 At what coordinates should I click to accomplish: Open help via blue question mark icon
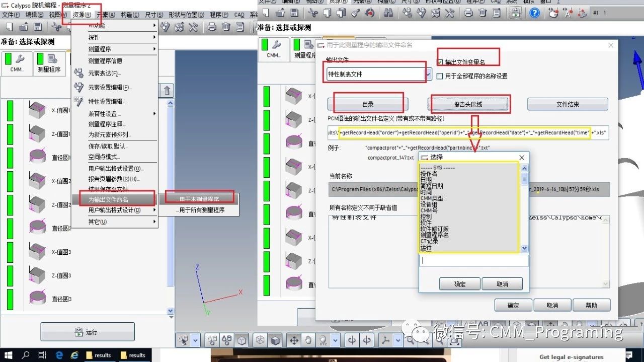534,13
